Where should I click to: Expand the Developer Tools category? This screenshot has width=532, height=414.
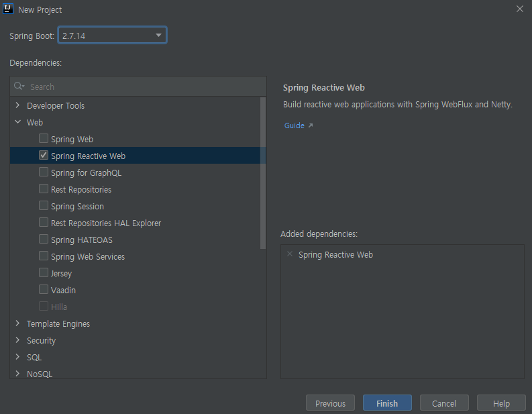17,105
